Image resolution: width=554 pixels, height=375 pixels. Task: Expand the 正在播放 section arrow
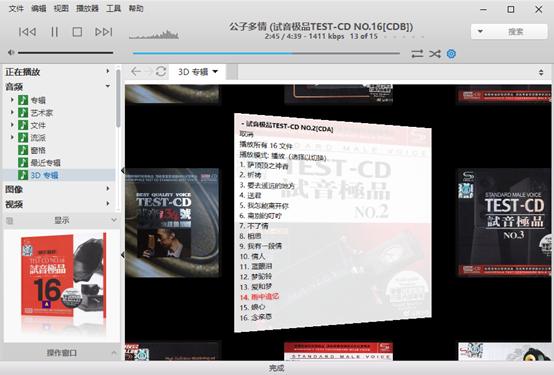click(108, 71)
